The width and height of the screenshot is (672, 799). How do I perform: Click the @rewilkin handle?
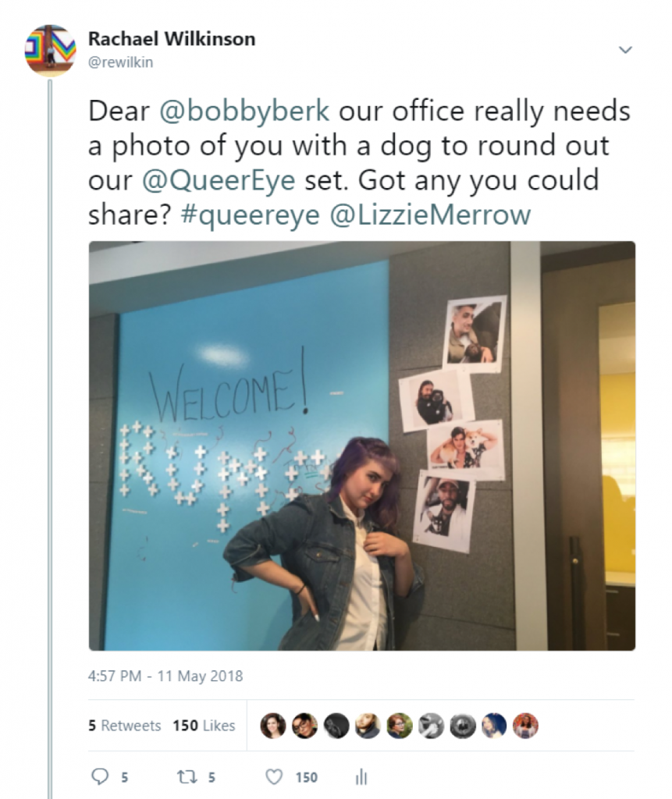120,62
